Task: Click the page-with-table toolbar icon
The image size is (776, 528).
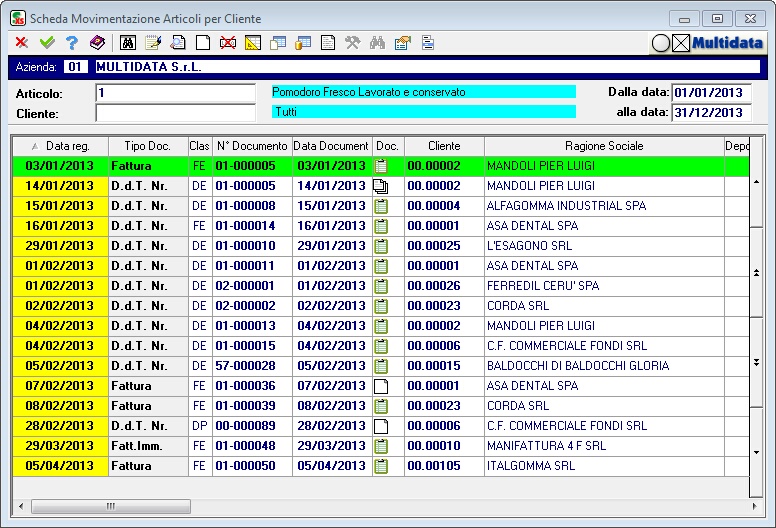Action: (x=278, y=43)
